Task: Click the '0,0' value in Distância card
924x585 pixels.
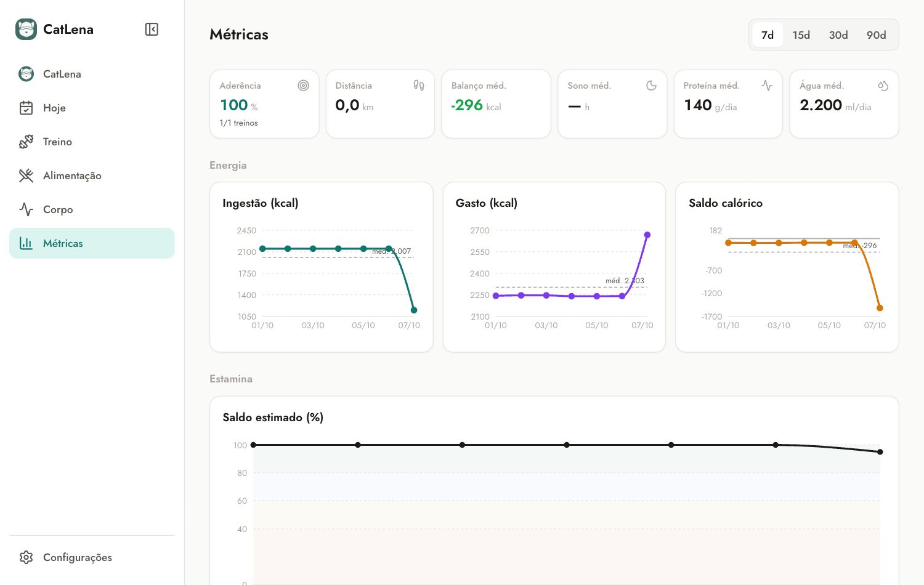Action: (x=347, y=105)
